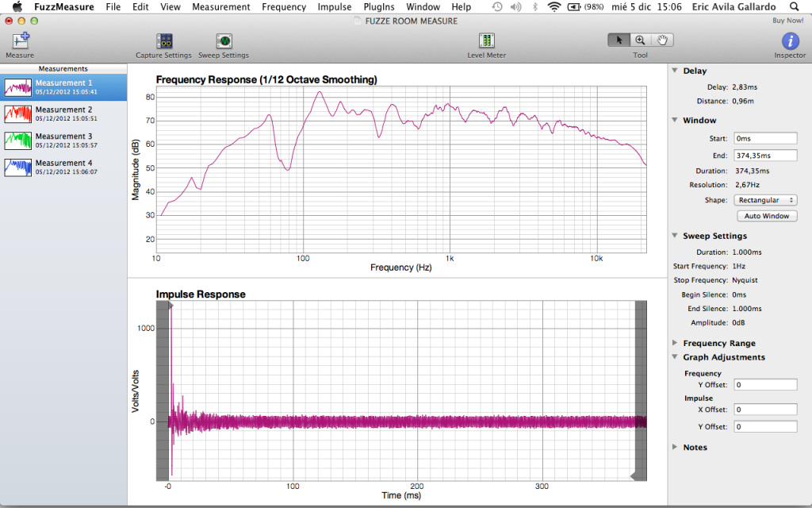This screenshot has height=508, width=812.
Task: Open the Measurement menu
Action: (x=220, y=7)
